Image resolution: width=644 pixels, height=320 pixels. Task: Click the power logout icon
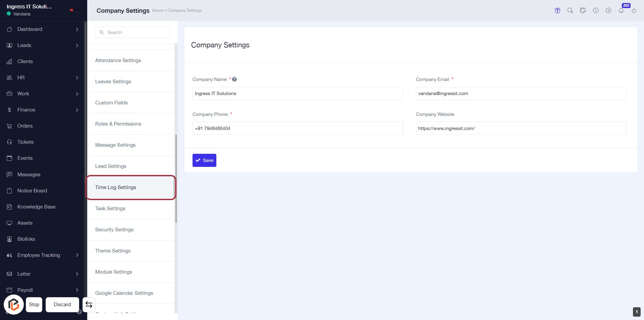pos(634,10)
